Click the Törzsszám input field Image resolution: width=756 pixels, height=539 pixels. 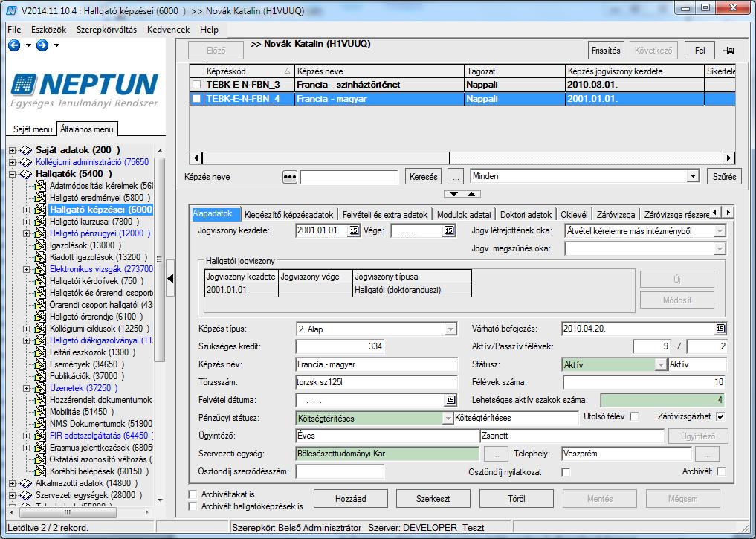[x=376, y=382]
